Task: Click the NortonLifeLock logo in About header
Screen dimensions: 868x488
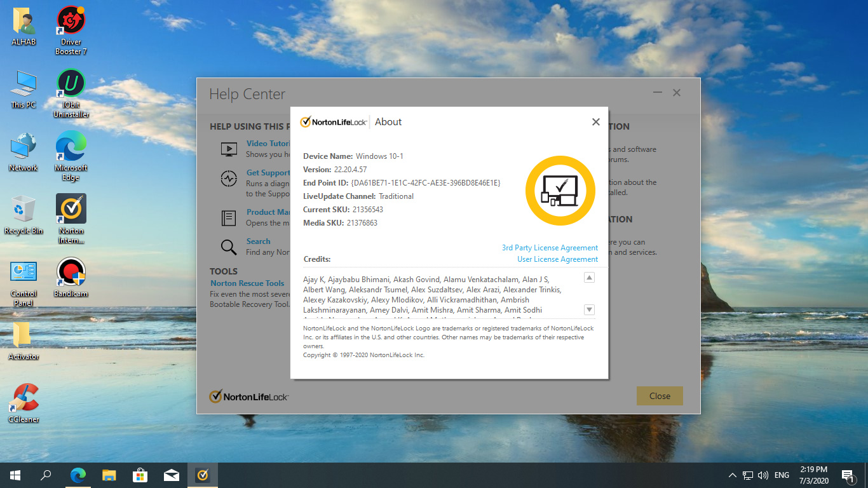Action: [x=333, y=122]
